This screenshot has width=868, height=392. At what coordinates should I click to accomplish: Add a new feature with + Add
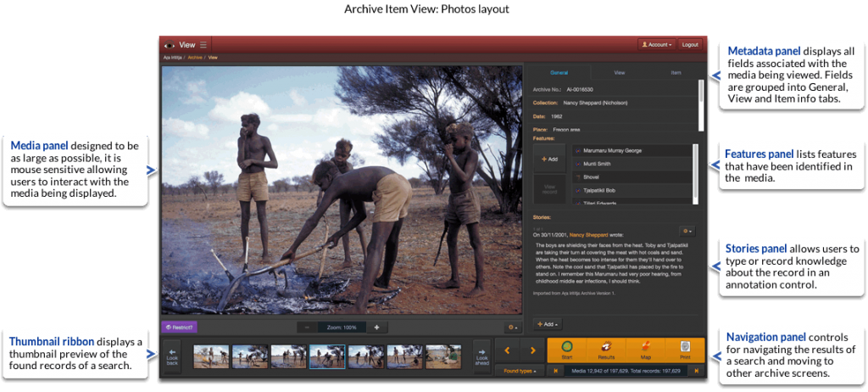click(549, 160)
